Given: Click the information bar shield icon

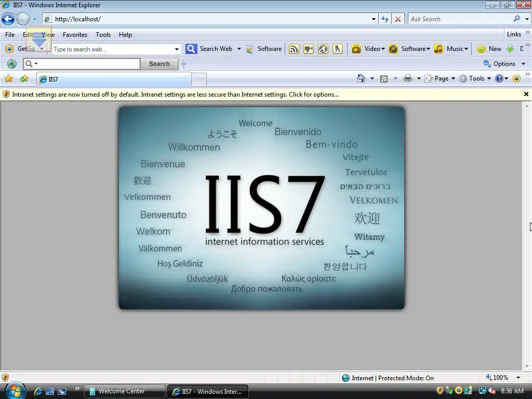Looking at the screenshot, I should click(x=6, y=95).
